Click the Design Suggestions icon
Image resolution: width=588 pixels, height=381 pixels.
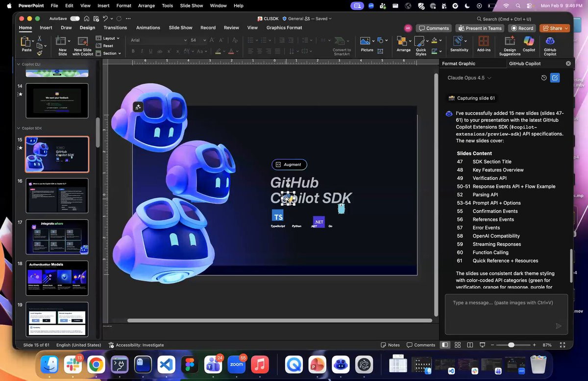coord(510,43)
